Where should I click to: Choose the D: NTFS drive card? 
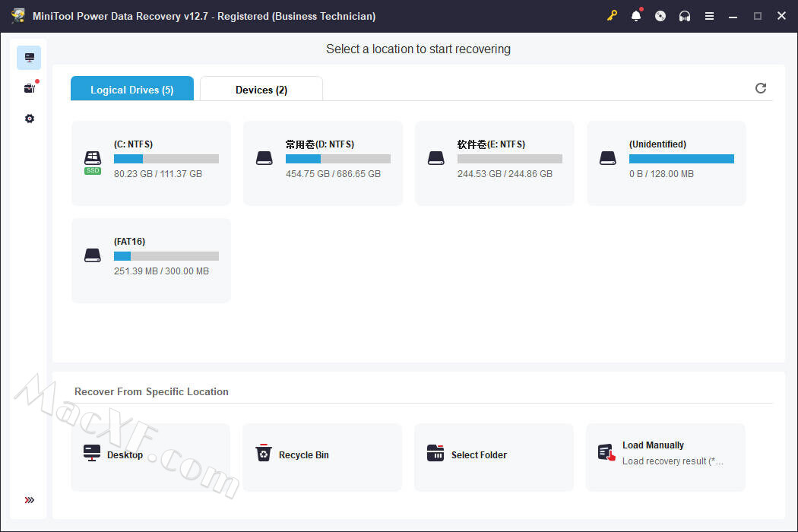click(323, 163)
